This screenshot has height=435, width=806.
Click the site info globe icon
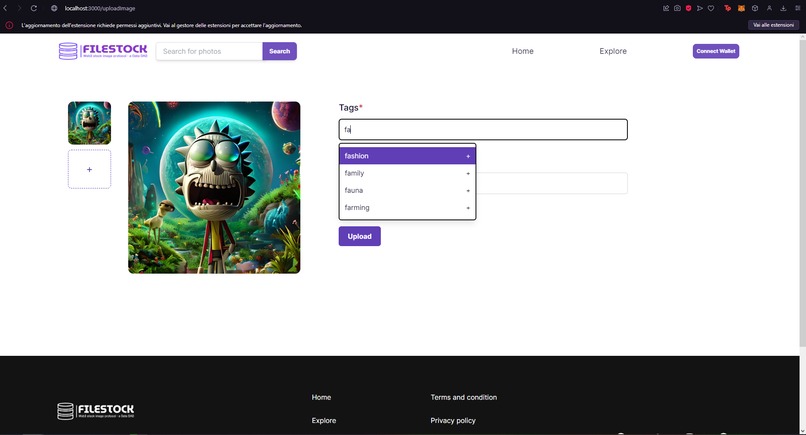(x=54, y=8)
